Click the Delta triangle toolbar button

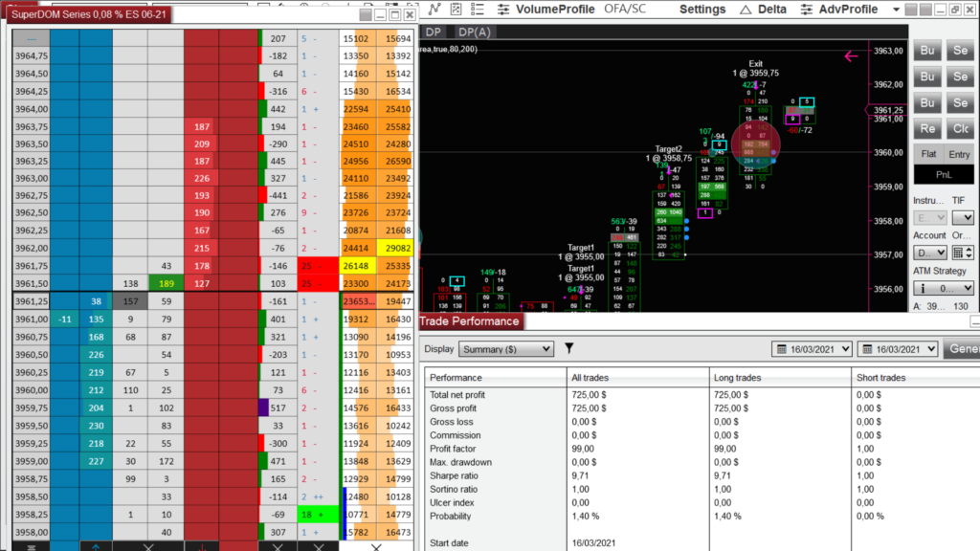point(763,9)
